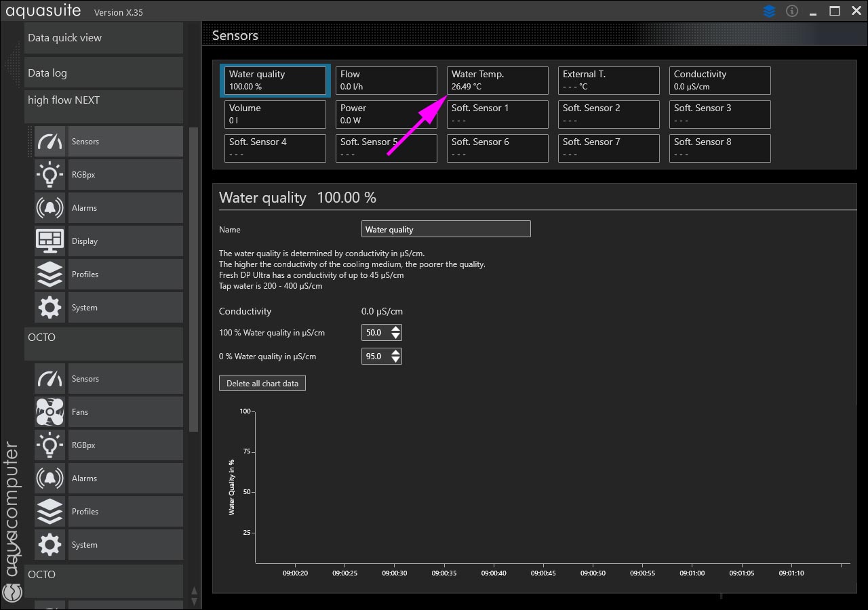Click the sidebar vertical scrollbar
868x610 pixels.
pos(193,278)
